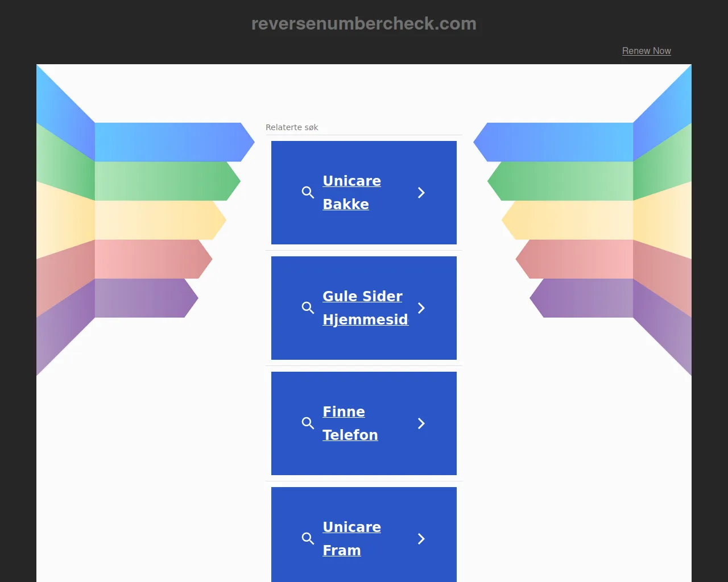Click the blue ribbon arrow on the left
This screenshot has width=728, height=582.
171,142
